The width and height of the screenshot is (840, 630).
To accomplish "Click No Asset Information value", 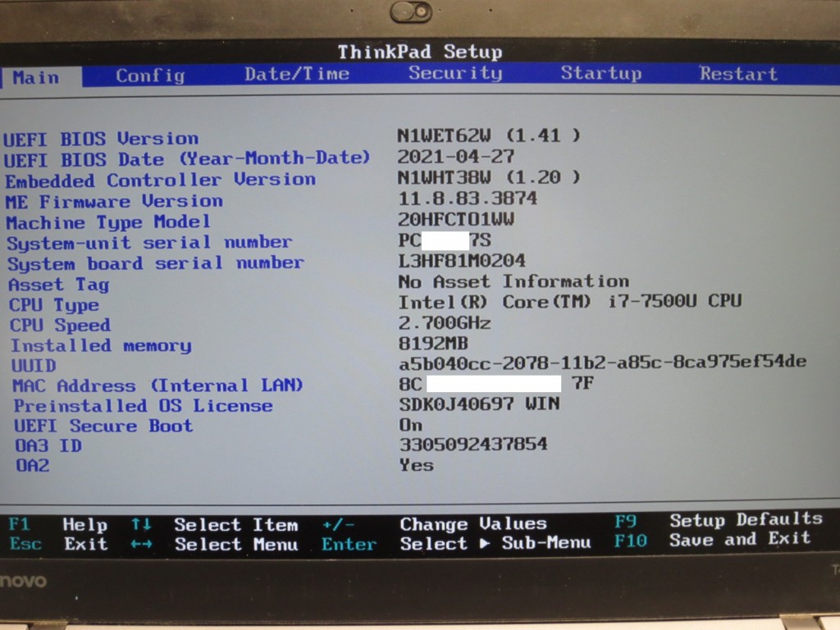I will point(514,281).
